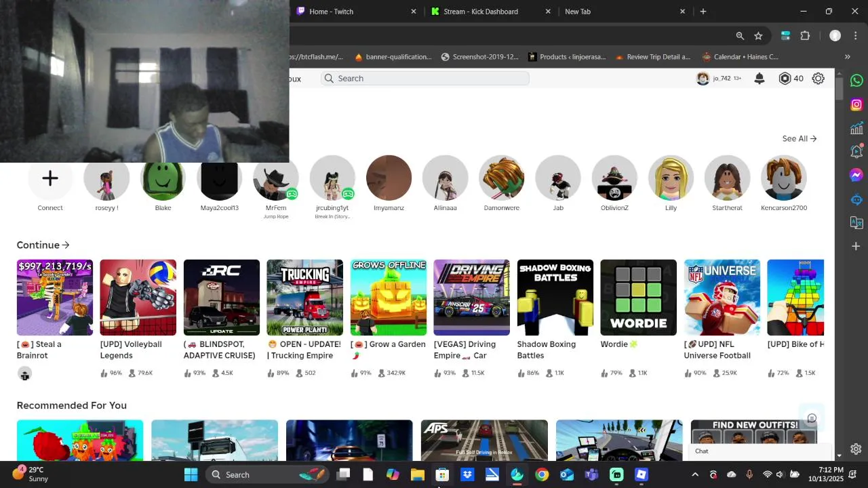The height and width of the screenshot is (488, 868).
Task: Open the browser extensions puzzle icon
Action: tap(805, 36)
